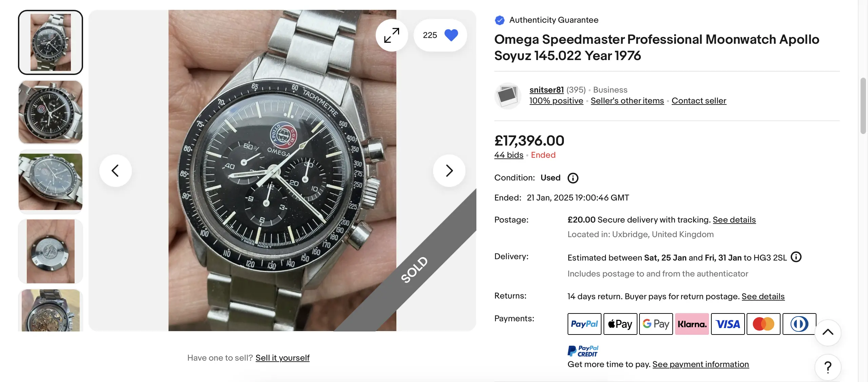View the 44 bids history

pos(509,155)
